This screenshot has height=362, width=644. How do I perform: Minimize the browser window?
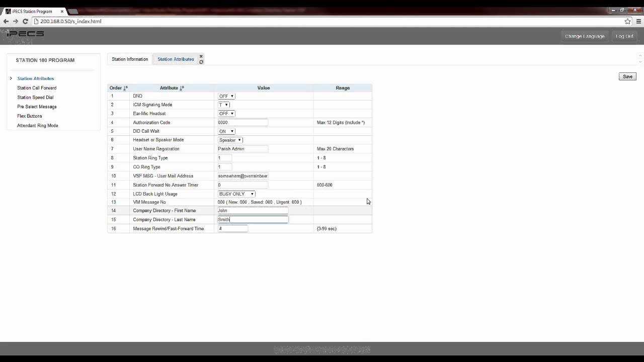click(x=612, y=10)
